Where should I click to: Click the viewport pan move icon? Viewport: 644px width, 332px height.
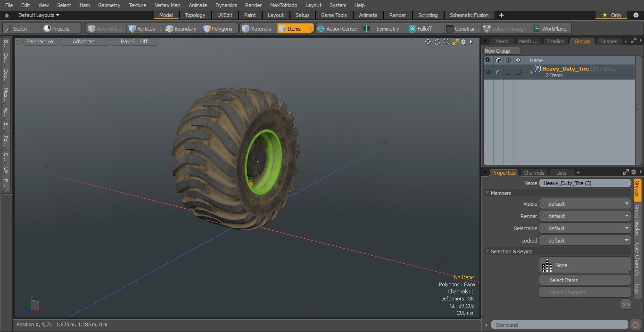point(428,42)
